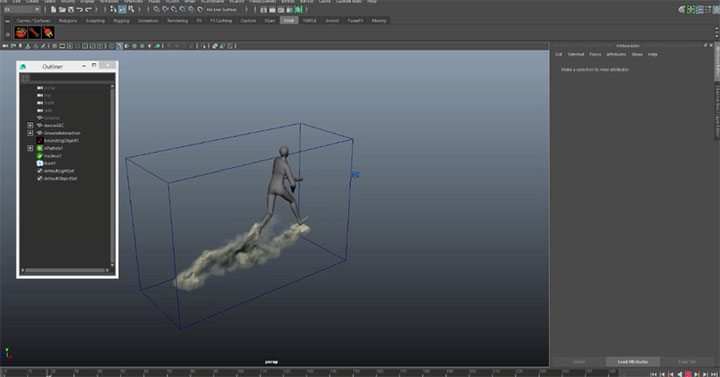Open the Focus menu in Attribute Editor

(x=595, y=54)
